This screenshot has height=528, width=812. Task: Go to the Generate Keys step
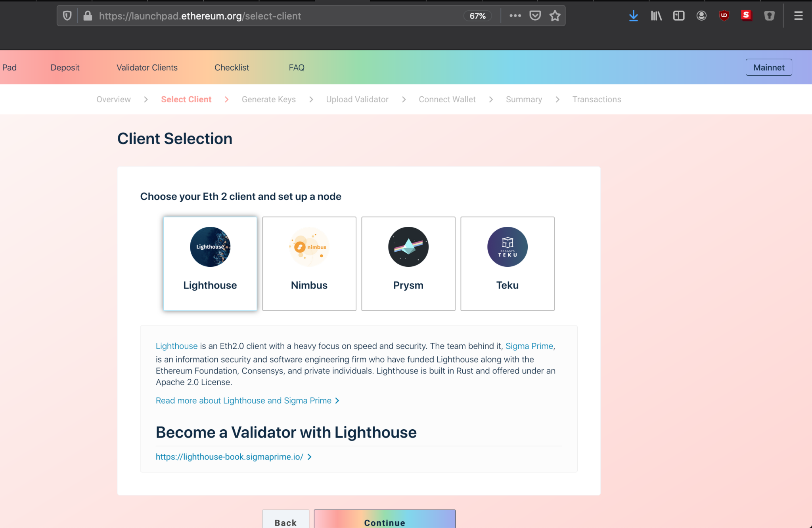(269, 99)
